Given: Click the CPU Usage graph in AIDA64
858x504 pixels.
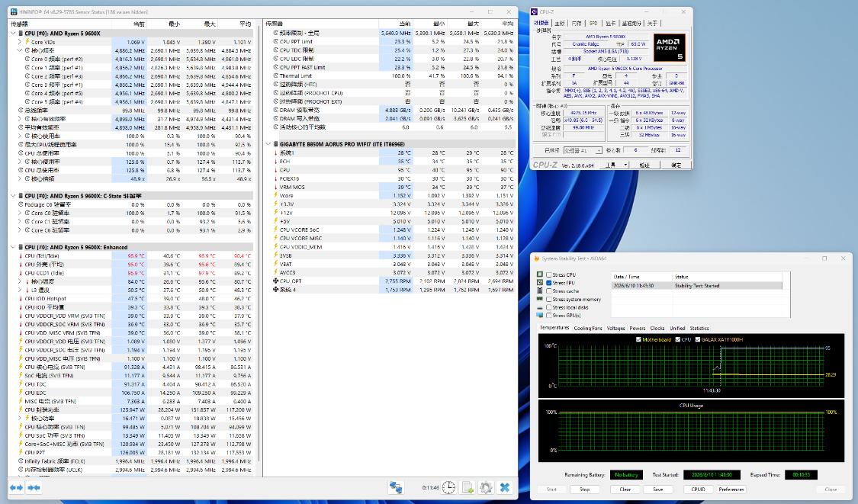Looking at the screenshot, I should point(692,432).
